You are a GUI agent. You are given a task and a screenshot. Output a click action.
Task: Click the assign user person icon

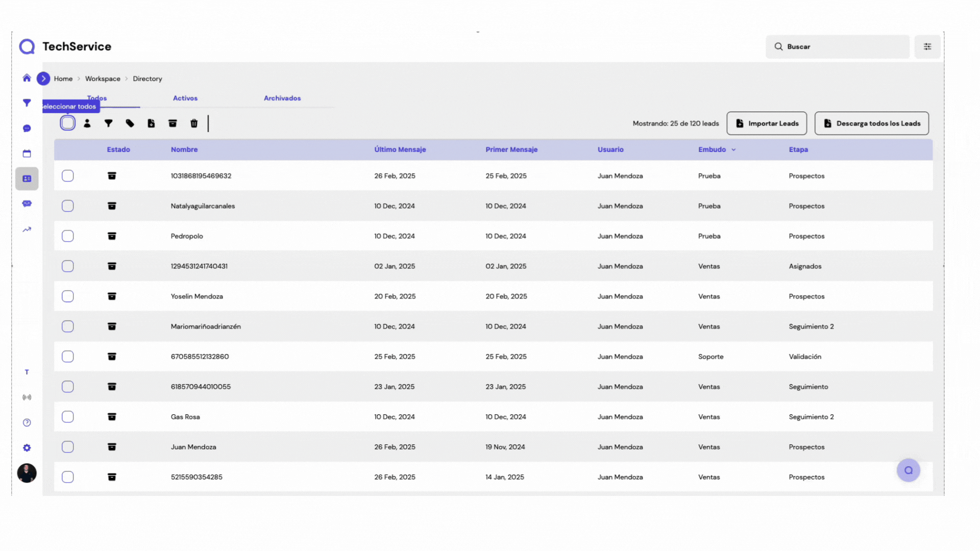87,123
